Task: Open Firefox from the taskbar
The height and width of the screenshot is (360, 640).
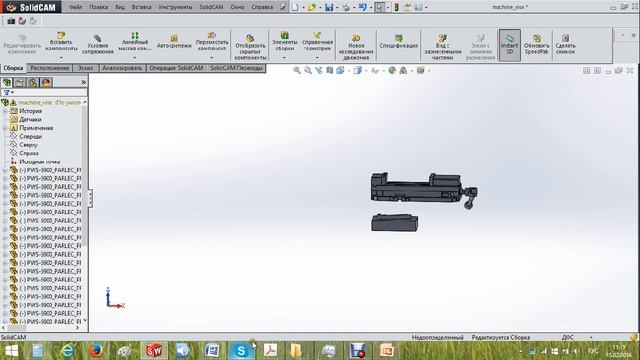Action: (x=96, y=351)
